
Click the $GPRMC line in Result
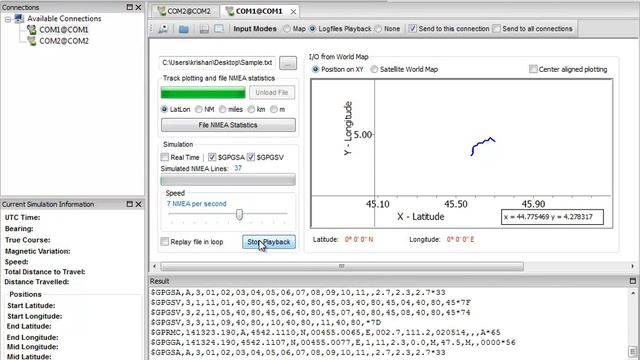pos(325,332)
